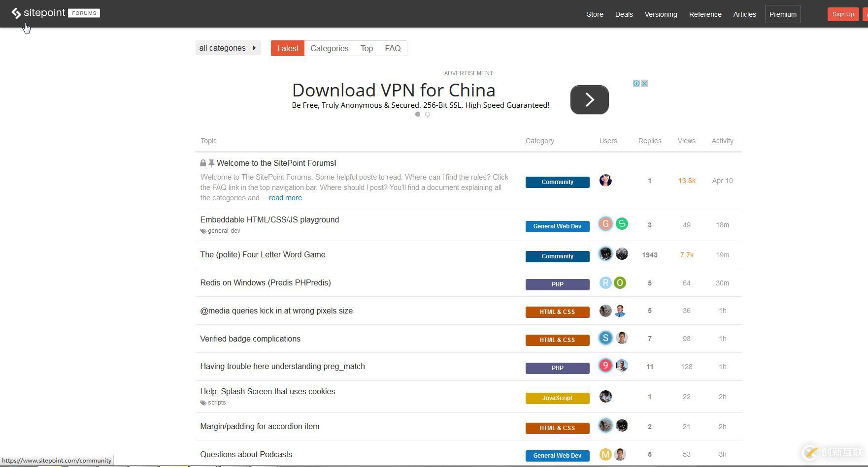Click the avatar on Splash Screen row
Screen dimensions: 868x467
tap(605, 396)
